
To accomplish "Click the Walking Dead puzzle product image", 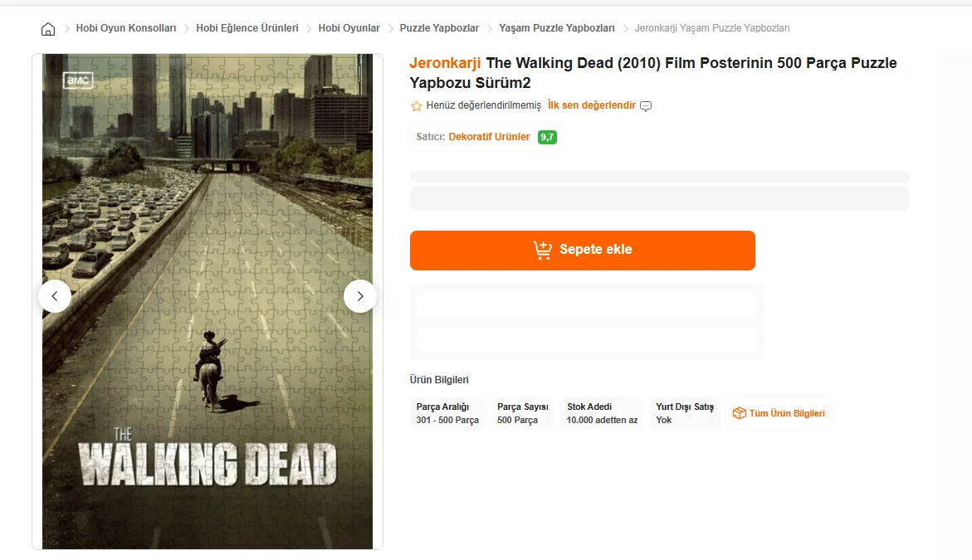I will [208, 207].
